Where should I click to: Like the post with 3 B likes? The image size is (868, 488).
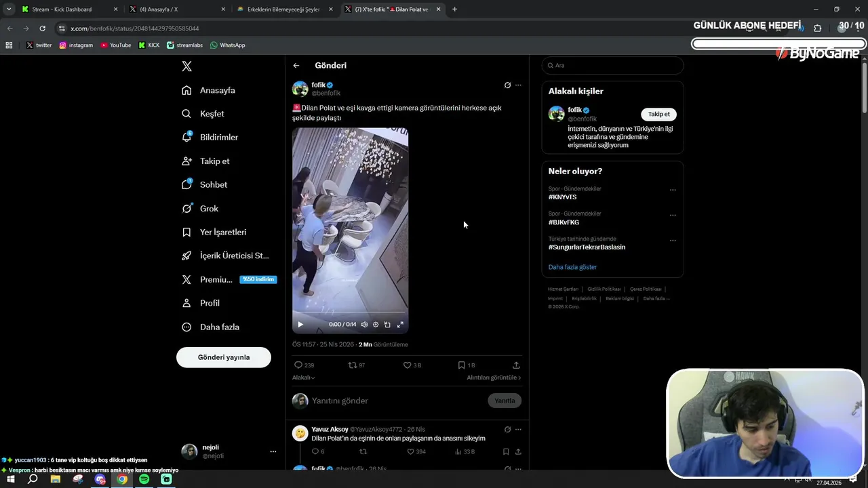(412, 365)
